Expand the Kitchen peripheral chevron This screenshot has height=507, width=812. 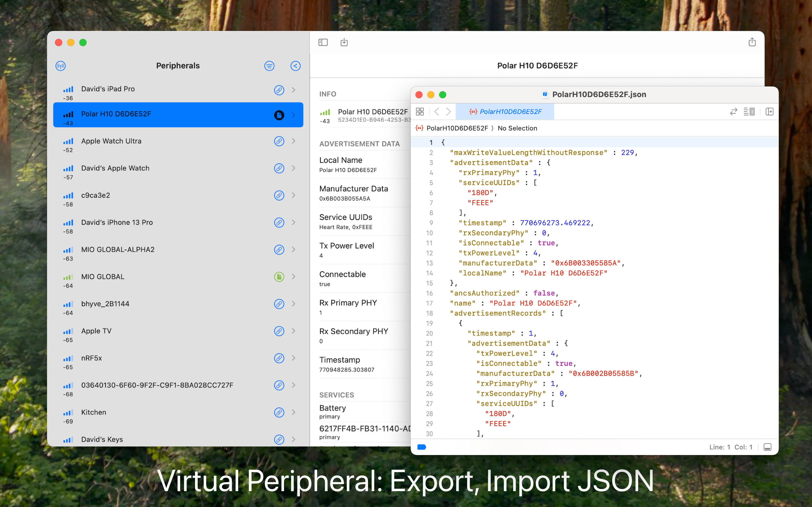click(294, 412)
